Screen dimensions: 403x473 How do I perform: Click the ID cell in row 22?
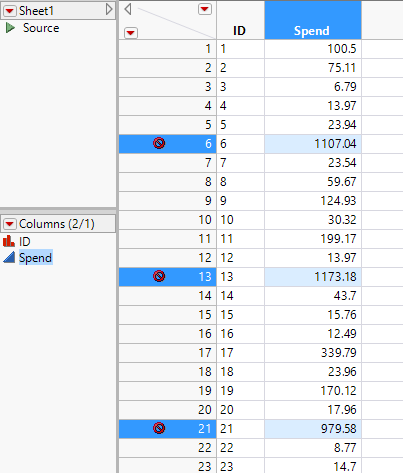pyautogui.click(x=240, y=448)
